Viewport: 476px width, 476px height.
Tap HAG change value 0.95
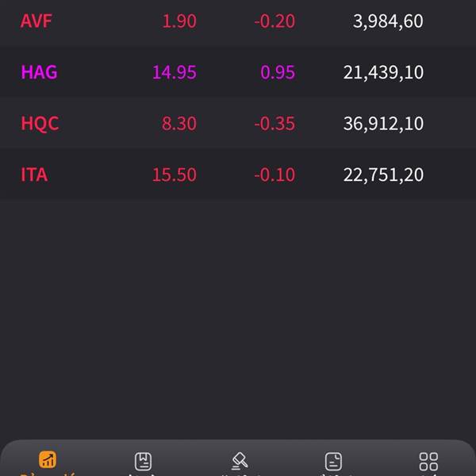tap(278, 72)
